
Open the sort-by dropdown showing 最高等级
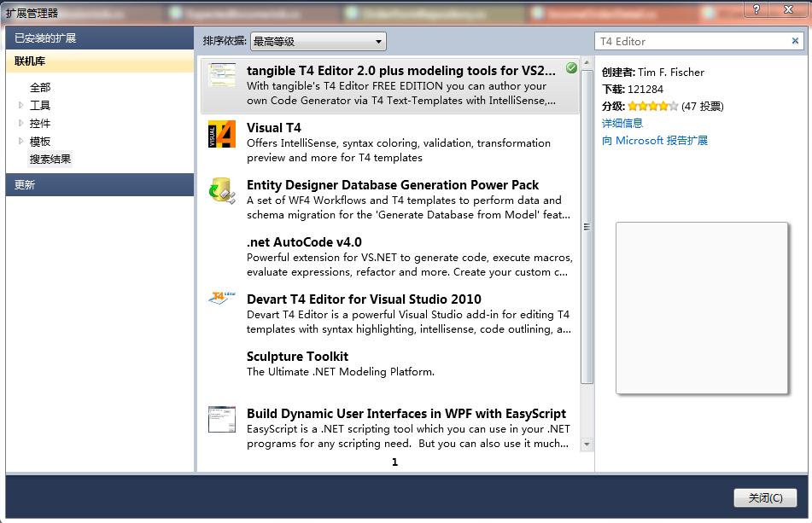point(318,42)
